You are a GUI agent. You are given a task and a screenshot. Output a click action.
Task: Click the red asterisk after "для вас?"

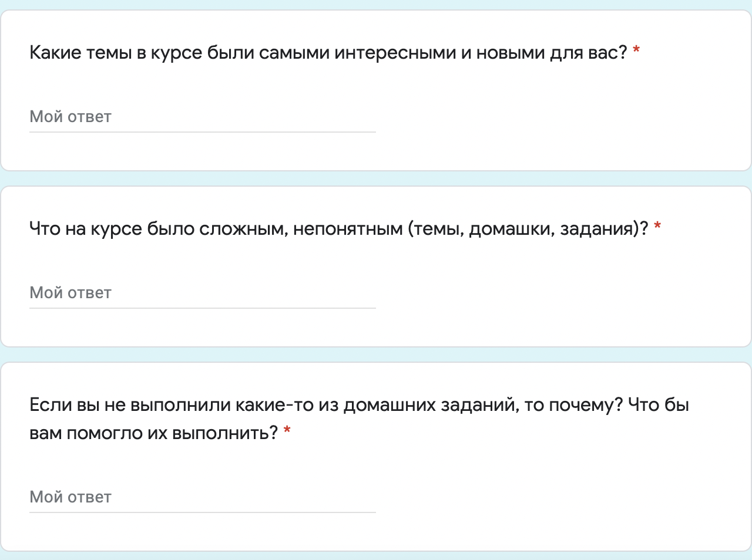click(636, 52)
